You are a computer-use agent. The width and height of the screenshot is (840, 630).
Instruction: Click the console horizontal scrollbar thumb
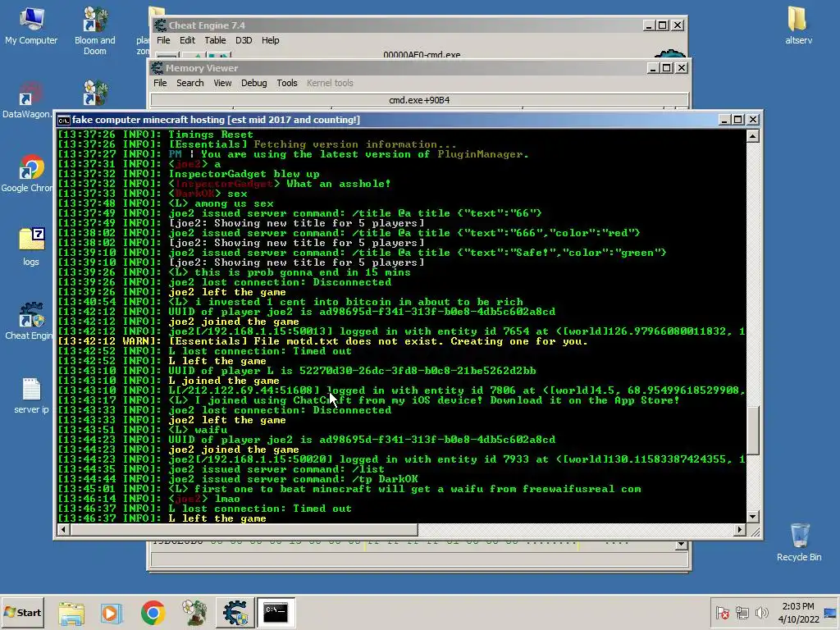pyautogui.click(x=244, y=530)
